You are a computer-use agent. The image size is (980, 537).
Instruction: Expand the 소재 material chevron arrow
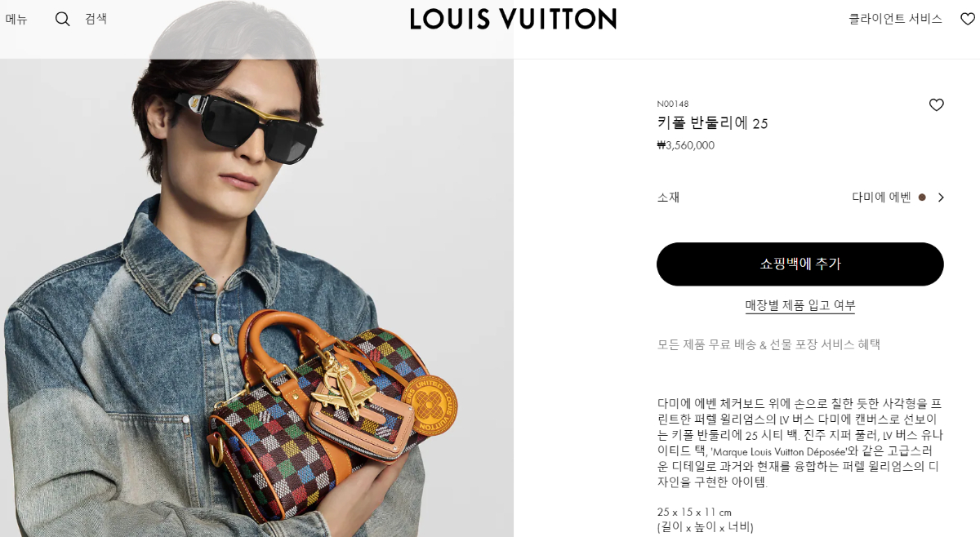pos(941,197)
